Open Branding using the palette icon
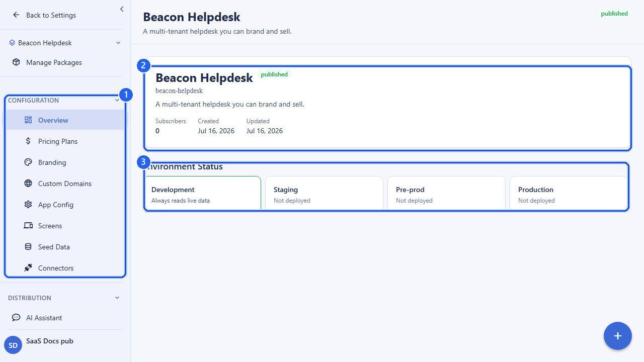The image size is (644, 362). (28, 162)
